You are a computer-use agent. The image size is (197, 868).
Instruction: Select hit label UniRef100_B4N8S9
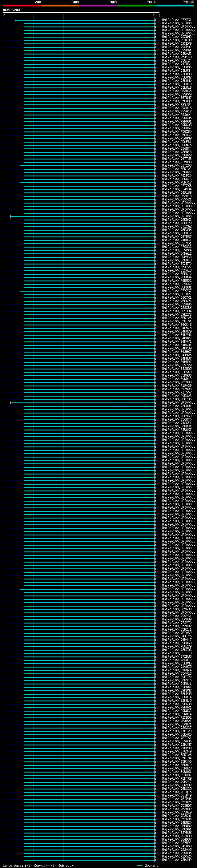(x=177, y=332)
